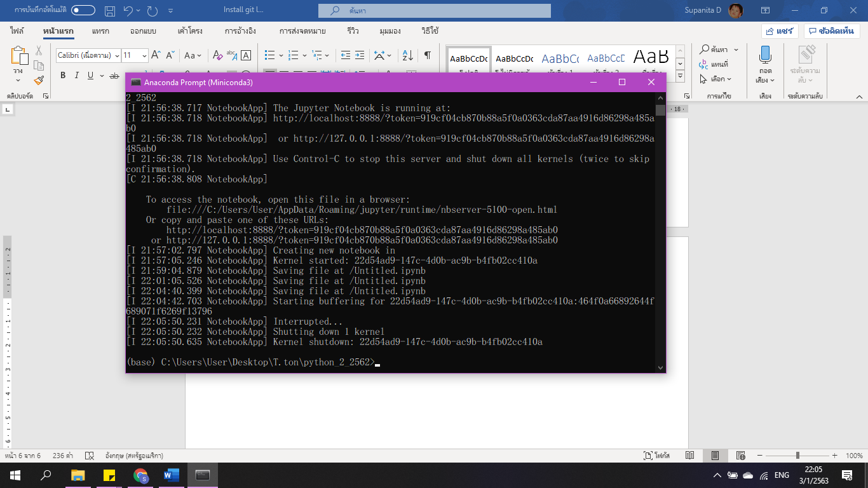
Task: Toggle Underline formatting
Action: click(91, 76)
